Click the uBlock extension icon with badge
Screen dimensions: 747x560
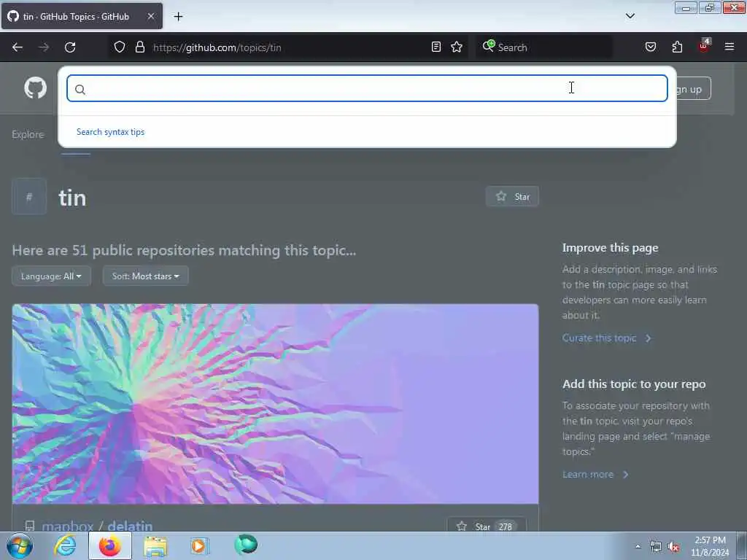[x=704, y=46]
